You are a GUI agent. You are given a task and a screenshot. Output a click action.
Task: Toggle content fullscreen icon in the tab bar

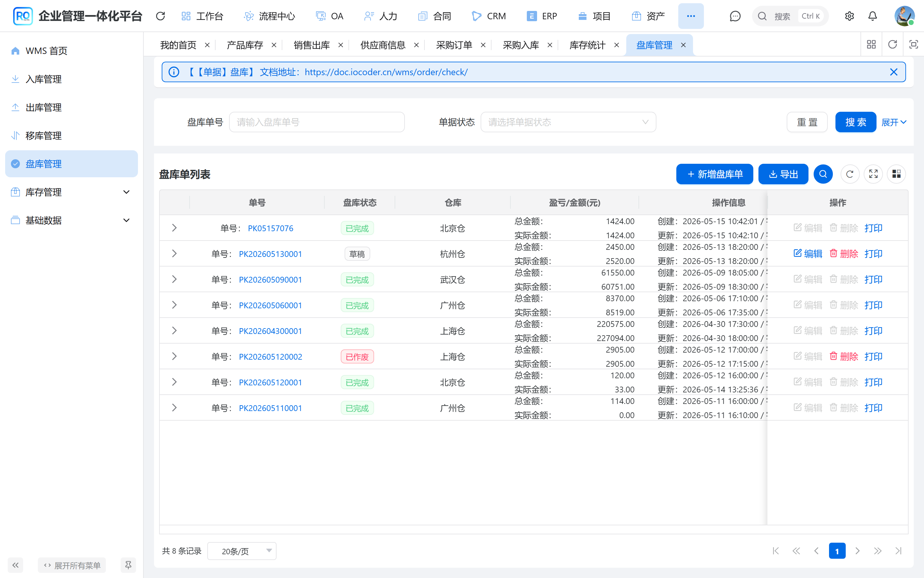(x=913, y=45)
